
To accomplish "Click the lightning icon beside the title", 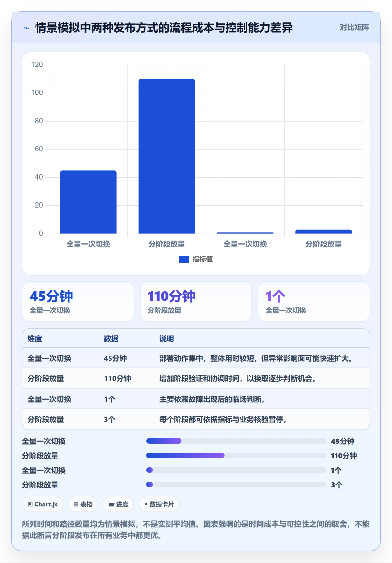I will point(27,28).
